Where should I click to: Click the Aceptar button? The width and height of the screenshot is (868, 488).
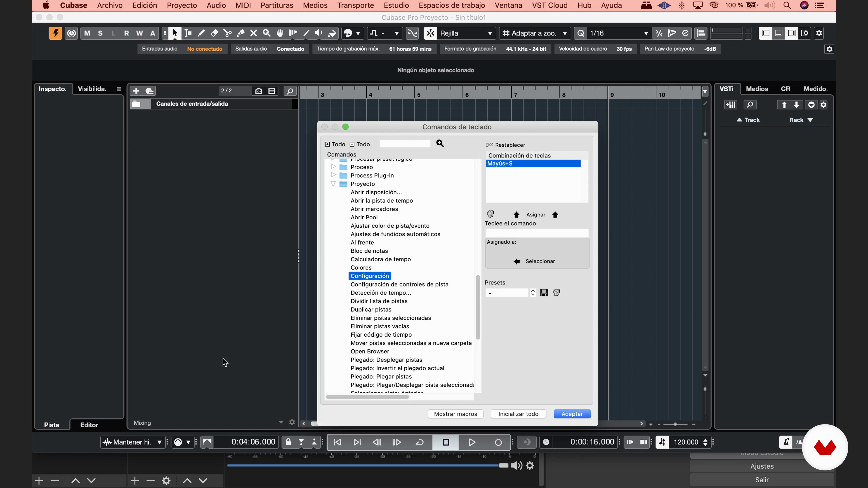tap(572, 414)
